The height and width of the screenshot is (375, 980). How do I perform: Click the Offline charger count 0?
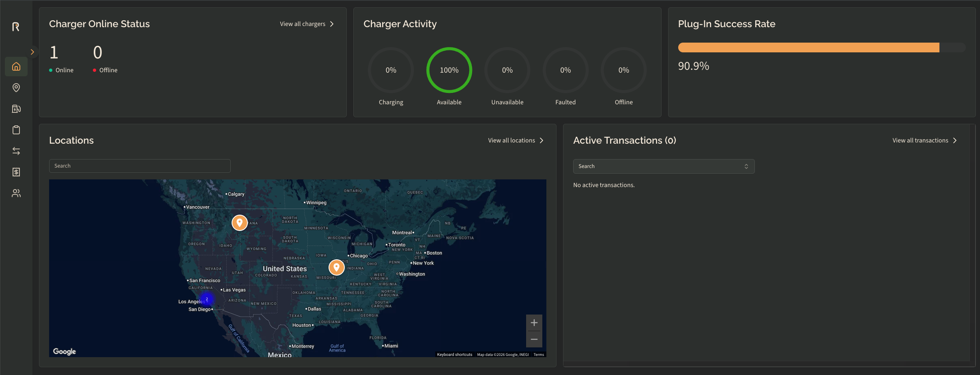[x=98, y=52]
